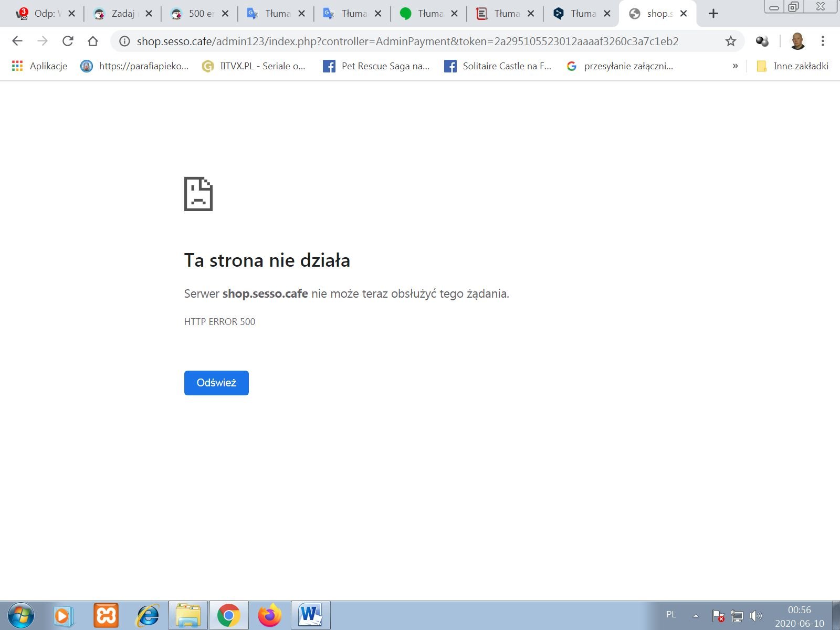Expand hidden bookmarks with the double chevron
Viewport: 840px width, 630px height.
pos(735,66)
